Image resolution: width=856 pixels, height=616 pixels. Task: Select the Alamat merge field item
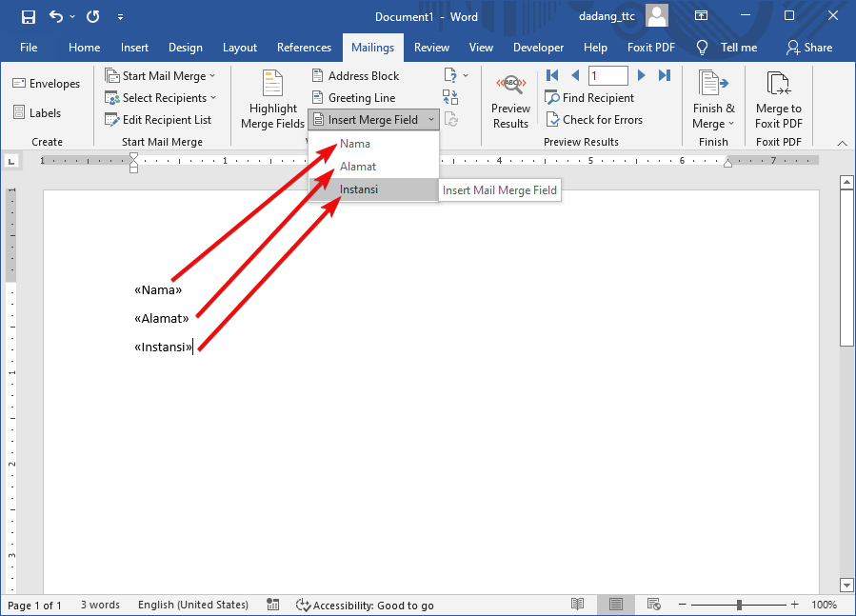pyautogui.click(x=358, y=167)
